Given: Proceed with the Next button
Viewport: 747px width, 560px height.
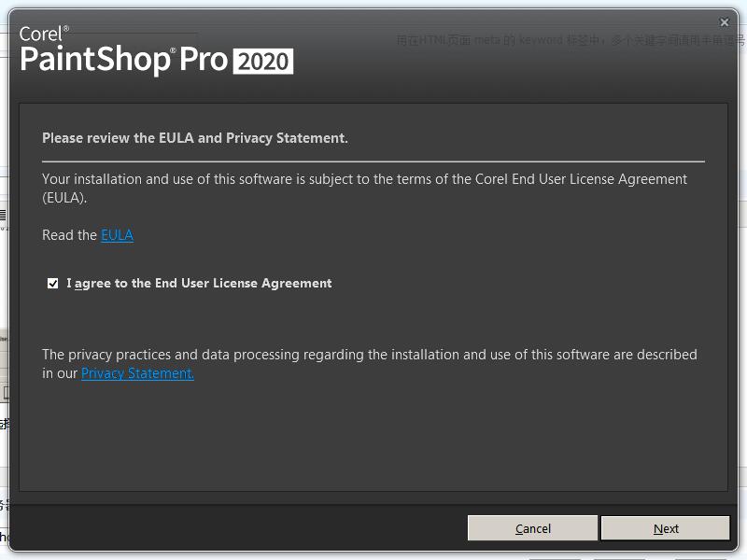Looking at the screenshot, I should (x=666, y=528).
